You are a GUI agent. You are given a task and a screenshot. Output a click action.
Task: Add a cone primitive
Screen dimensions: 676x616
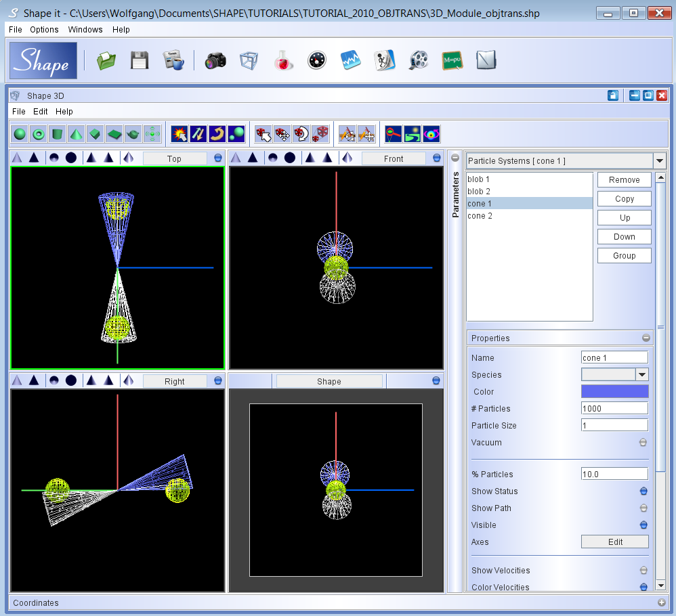tap(77, 134)
